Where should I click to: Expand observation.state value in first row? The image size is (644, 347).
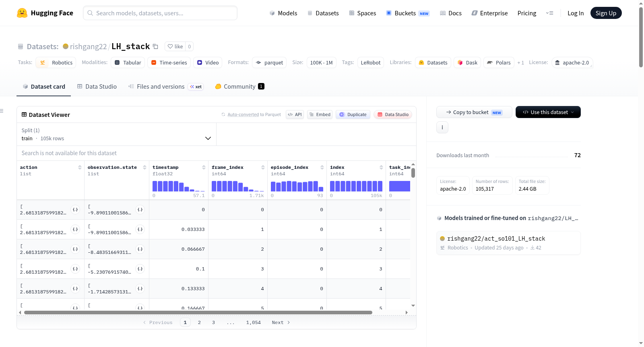click(140, 210)
